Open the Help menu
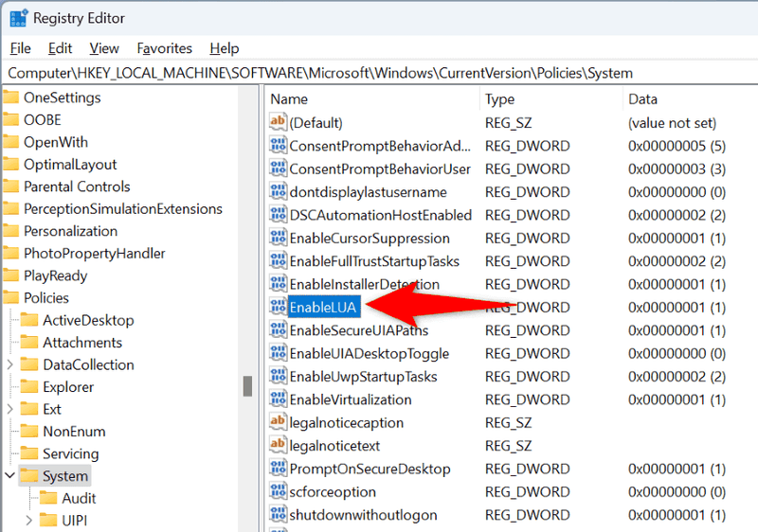The image size is (758, 532). (x=225, y=48)
